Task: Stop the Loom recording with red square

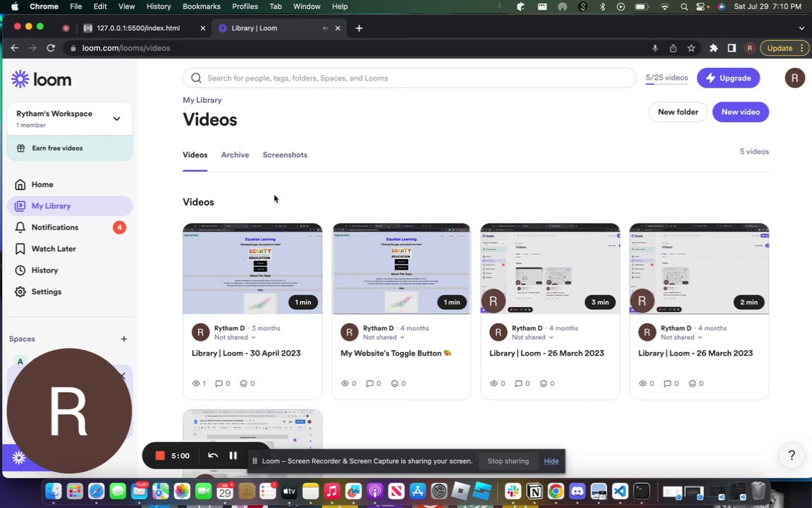Action: point(160,456)
